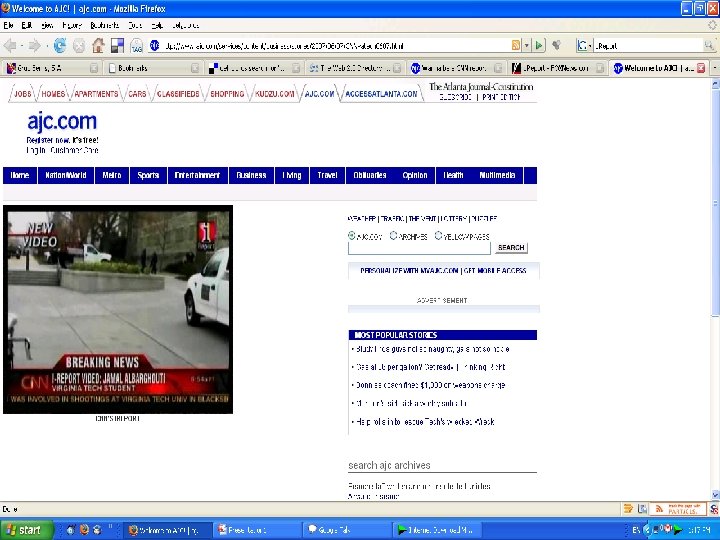Select the YELLOW PAGES radio button
Viewport: 720px width, 540px height.
pyautogui.click(x=438, y=236)
